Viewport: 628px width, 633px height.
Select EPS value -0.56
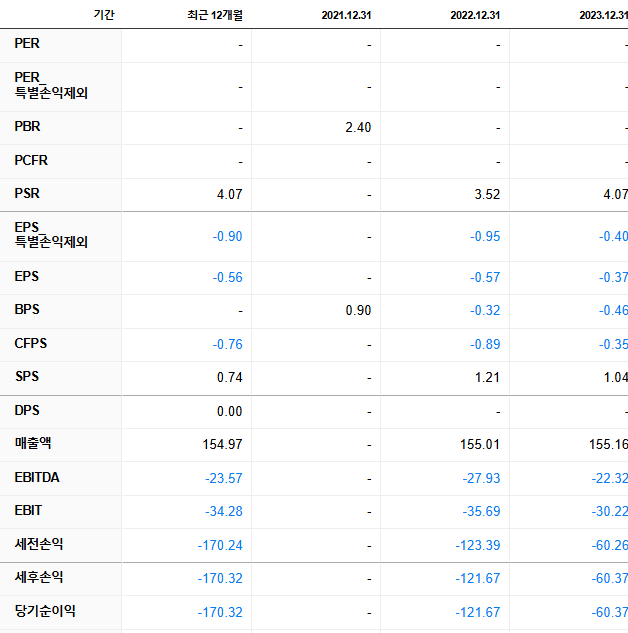coord(228,278)
